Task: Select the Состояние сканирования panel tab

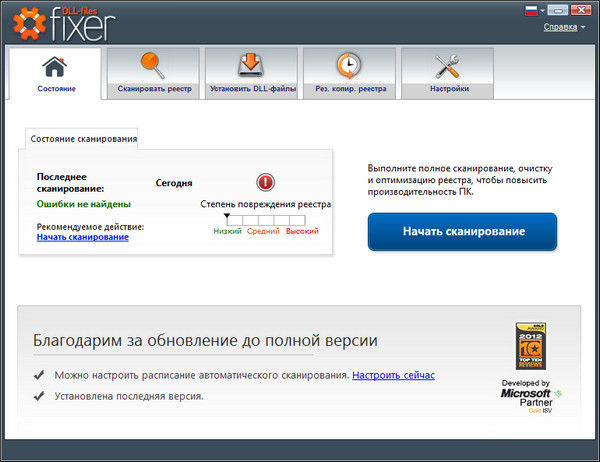Action: coord(82,139)
